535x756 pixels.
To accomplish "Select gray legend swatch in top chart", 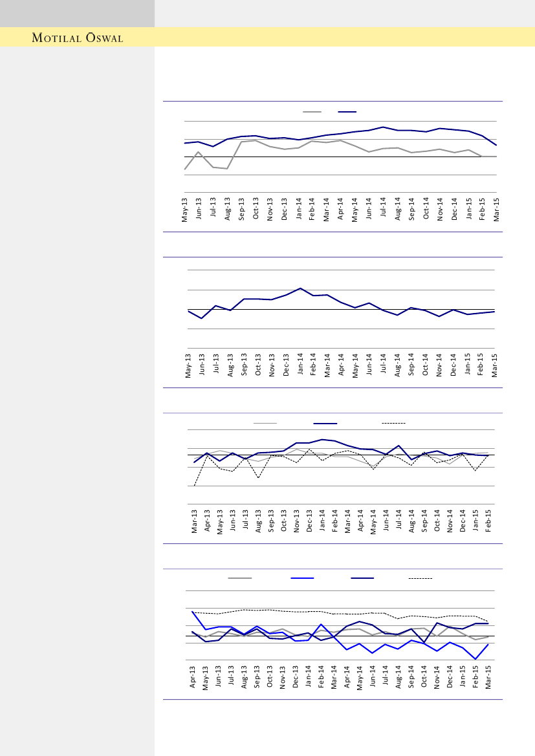I will tap(312, 112).
